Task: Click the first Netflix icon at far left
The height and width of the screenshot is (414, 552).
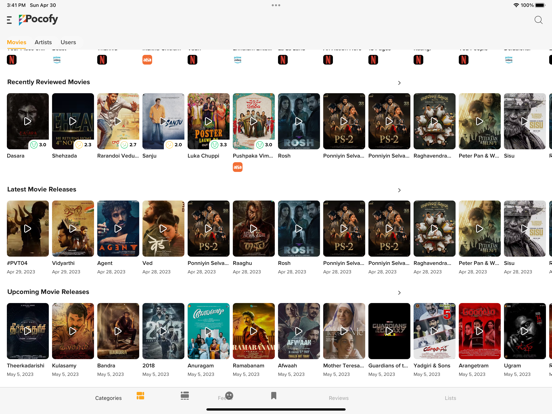Action: pyautogui.click(x=12, y=60)
